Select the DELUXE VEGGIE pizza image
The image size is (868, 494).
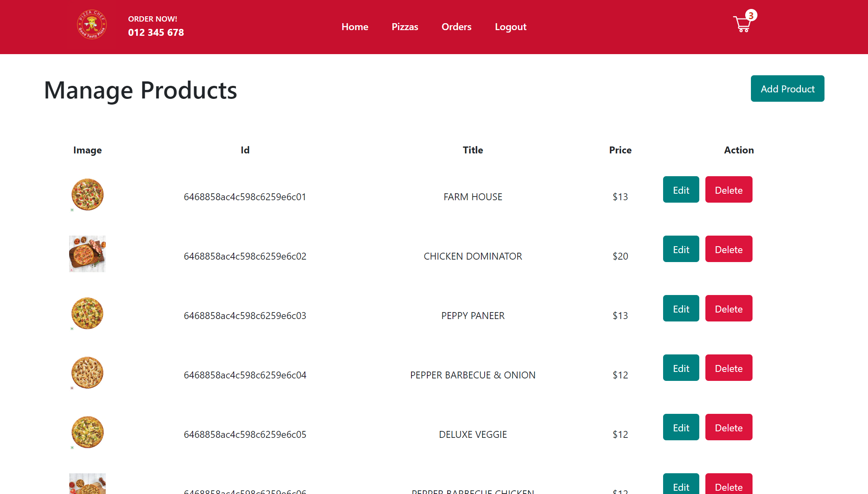click(x=87, y=432)
